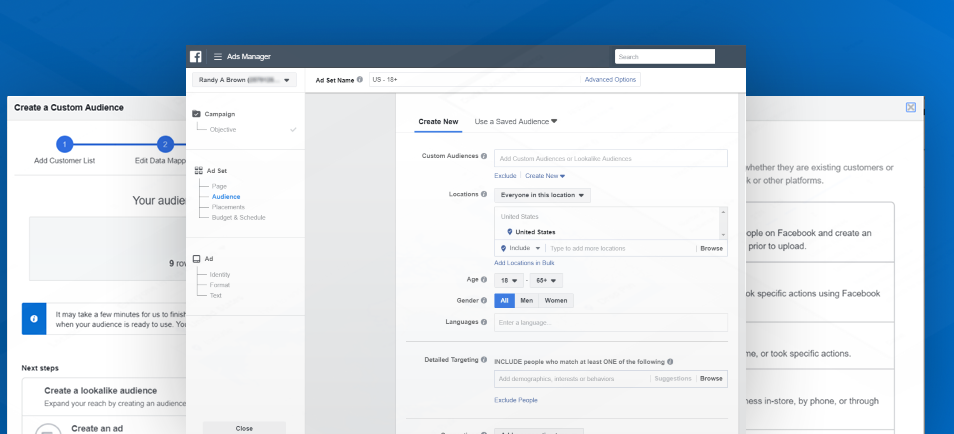Open Use a Saved Audience tab

point(515,121)
